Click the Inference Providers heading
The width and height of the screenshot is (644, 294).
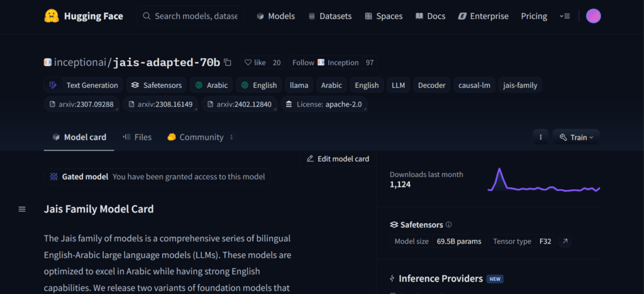coord(441,279)
